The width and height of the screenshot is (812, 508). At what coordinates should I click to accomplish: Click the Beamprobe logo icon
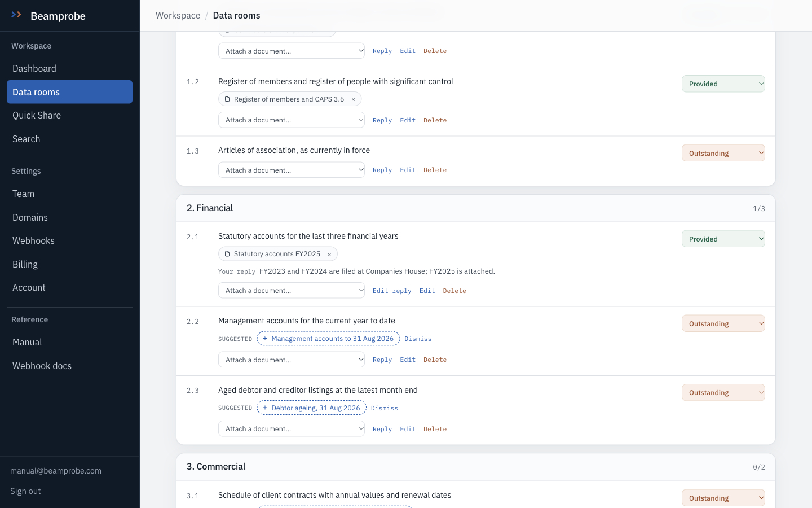point(16,15)
